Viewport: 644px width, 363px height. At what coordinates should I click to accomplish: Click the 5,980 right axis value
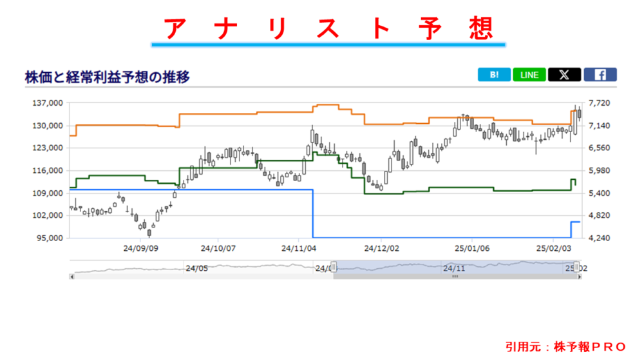coord(599,170)
